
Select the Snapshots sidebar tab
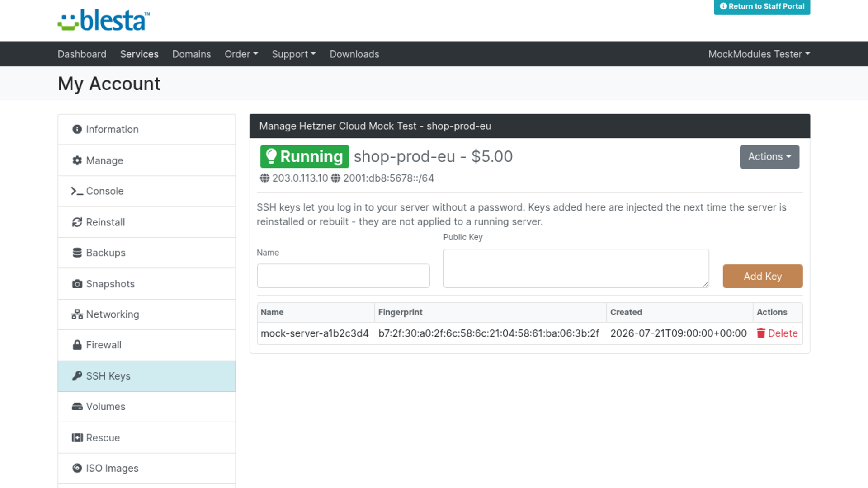coord(147,284)
